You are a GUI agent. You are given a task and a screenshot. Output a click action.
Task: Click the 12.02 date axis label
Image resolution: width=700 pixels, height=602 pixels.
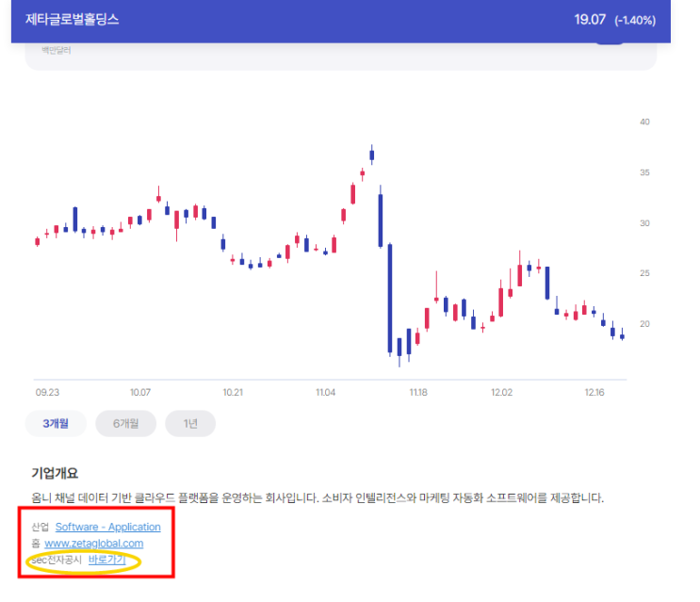(502, 392)
